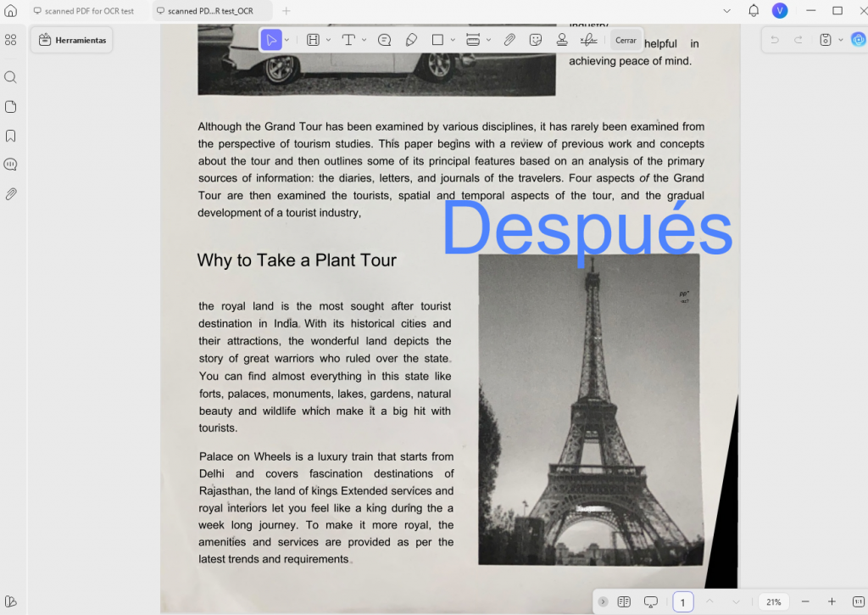Open the user account avatar
The image size is (868, 615).
[x=780, y=10]
